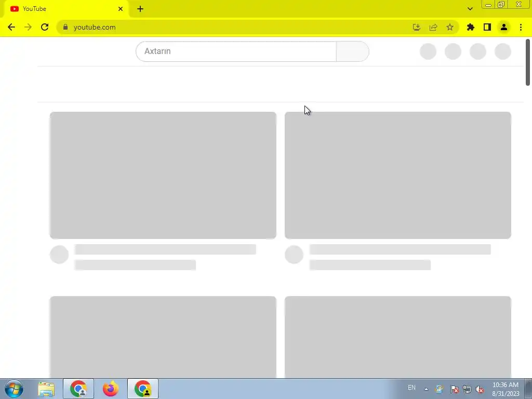
Task: Click the back navigation arrow
Action: pos(11,27)
